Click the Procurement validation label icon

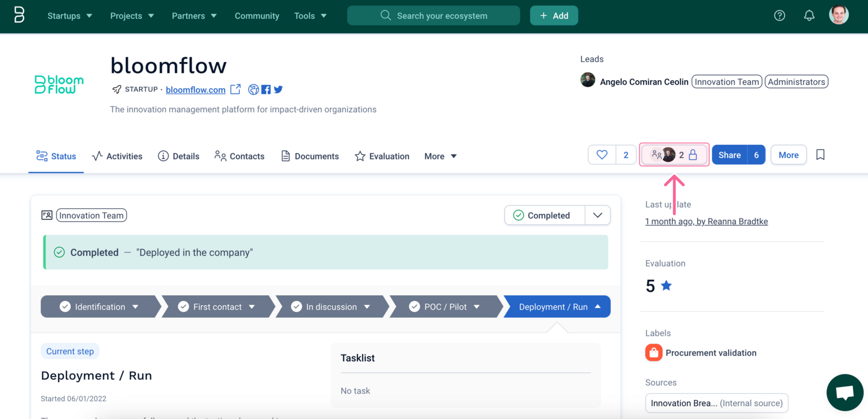654,353
